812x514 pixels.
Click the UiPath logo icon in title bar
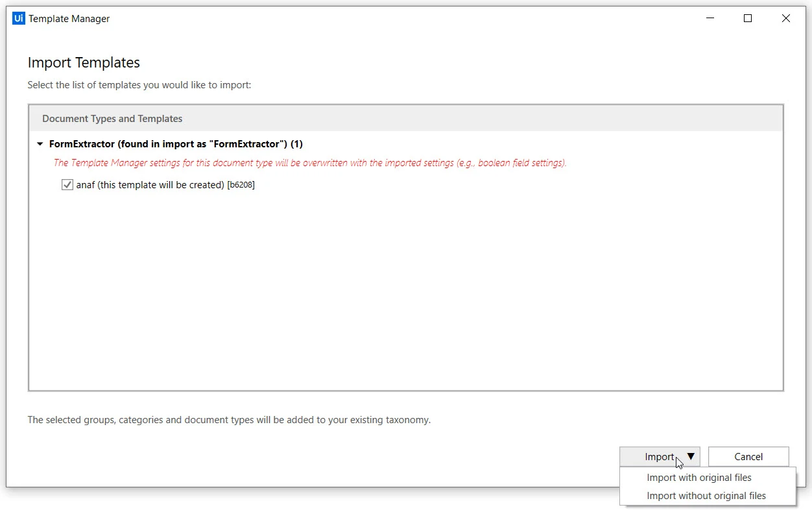(19, 18)
